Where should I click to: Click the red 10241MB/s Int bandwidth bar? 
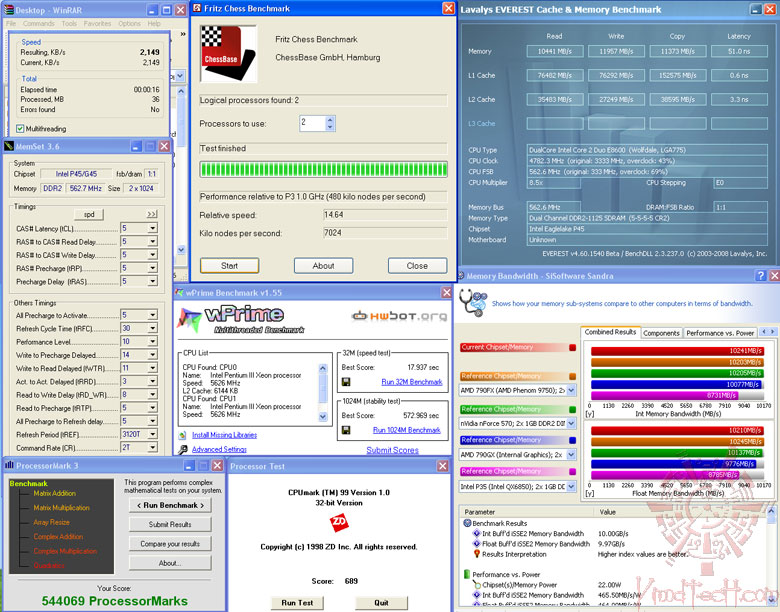click(x=677, y=351)
